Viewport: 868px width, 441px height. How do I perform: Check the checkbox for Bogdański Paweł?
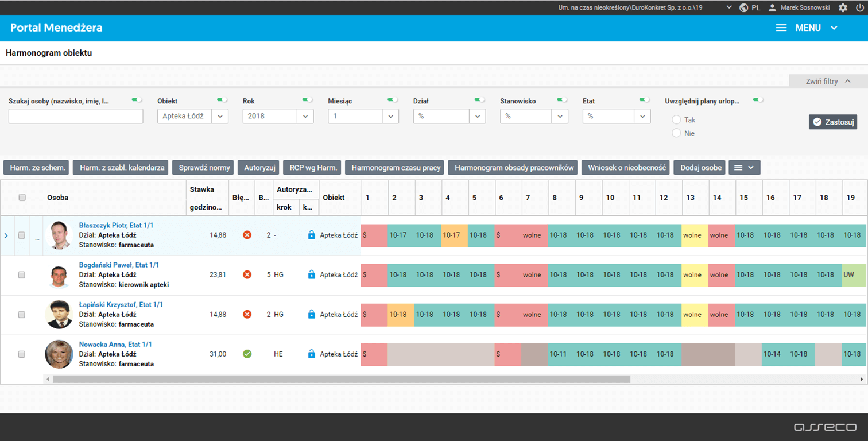point(22,275)
